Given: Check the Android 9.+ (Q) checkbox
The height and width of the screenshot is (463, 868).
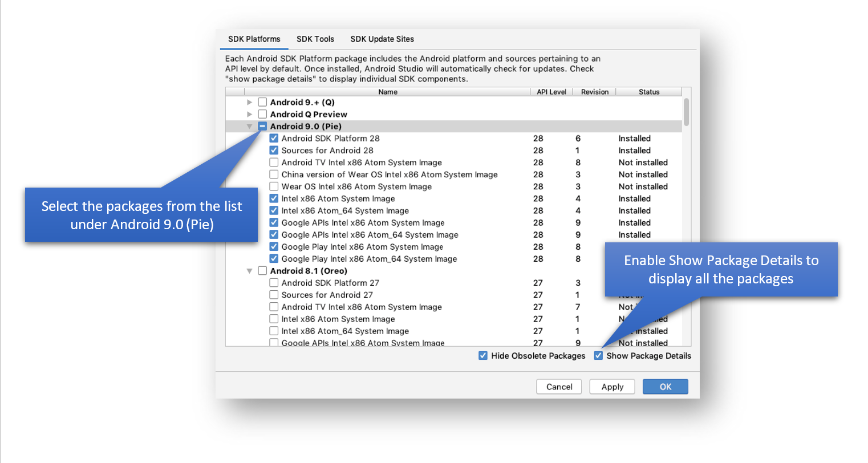Looking at the screenshot, I should [x=262, y=103].
